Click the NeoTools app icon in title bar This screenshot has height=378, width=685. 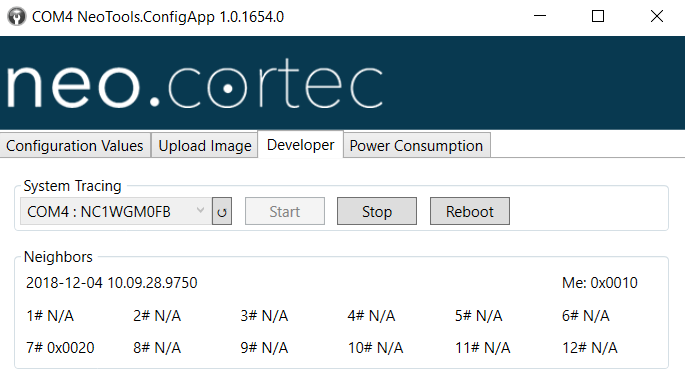pos(16,17)
